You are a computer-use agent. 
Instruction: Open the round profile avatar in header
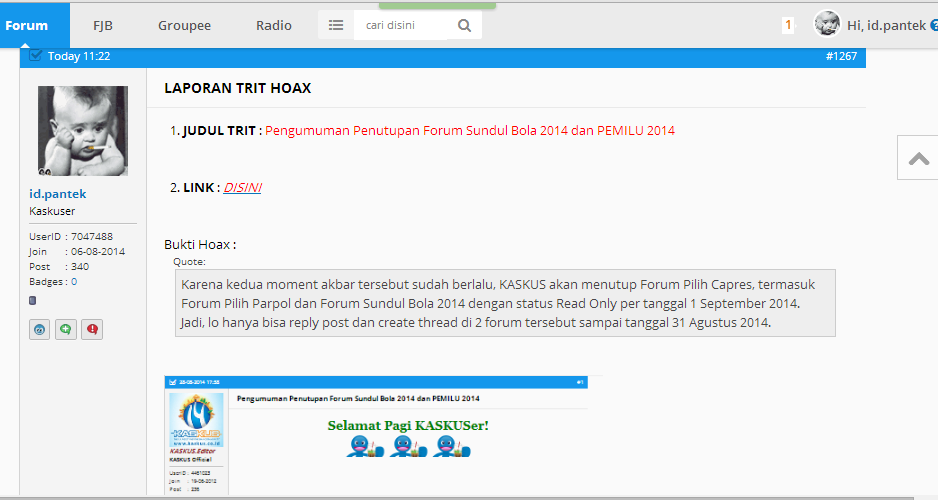(827, 25)
